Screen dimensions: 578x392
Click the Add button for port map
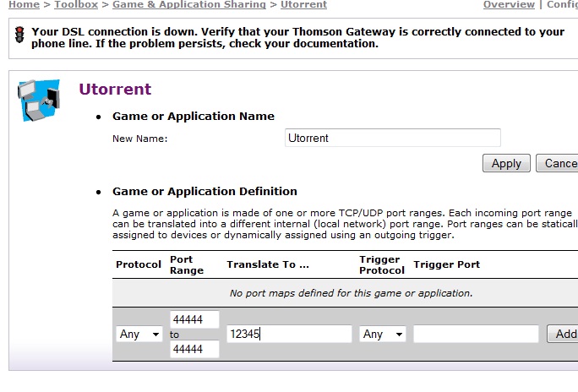point(564,334)
